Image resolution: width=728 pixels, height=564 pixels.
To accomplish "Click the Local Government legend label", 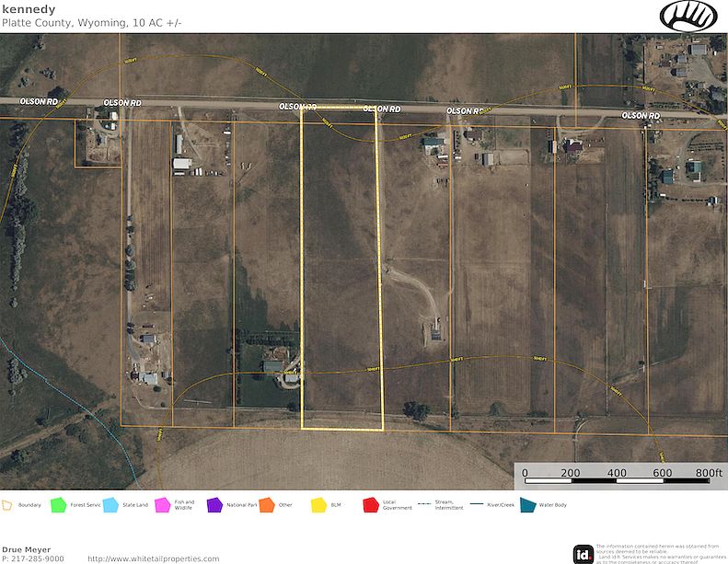I will 398,504.
